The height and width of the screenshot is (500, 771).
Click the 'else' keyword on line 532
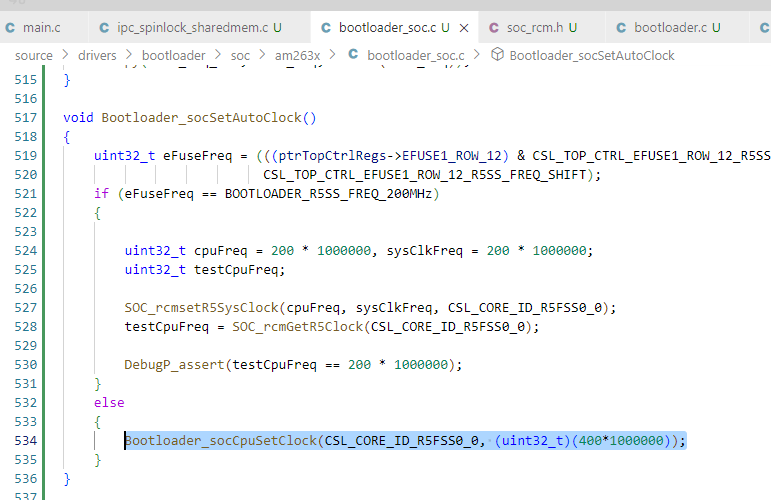click(109, 403)
